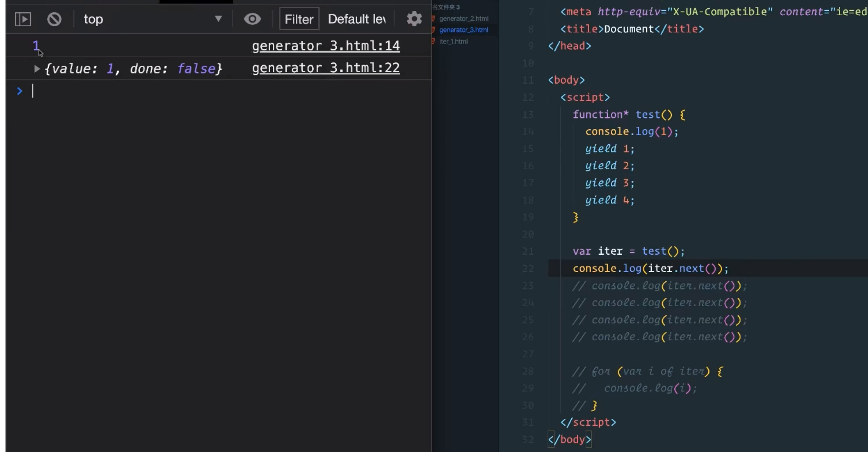Viewport: 868px width, 452px height.
Task: Click the commented 'for (var i of iter)' line
Action: coord(647,371)
